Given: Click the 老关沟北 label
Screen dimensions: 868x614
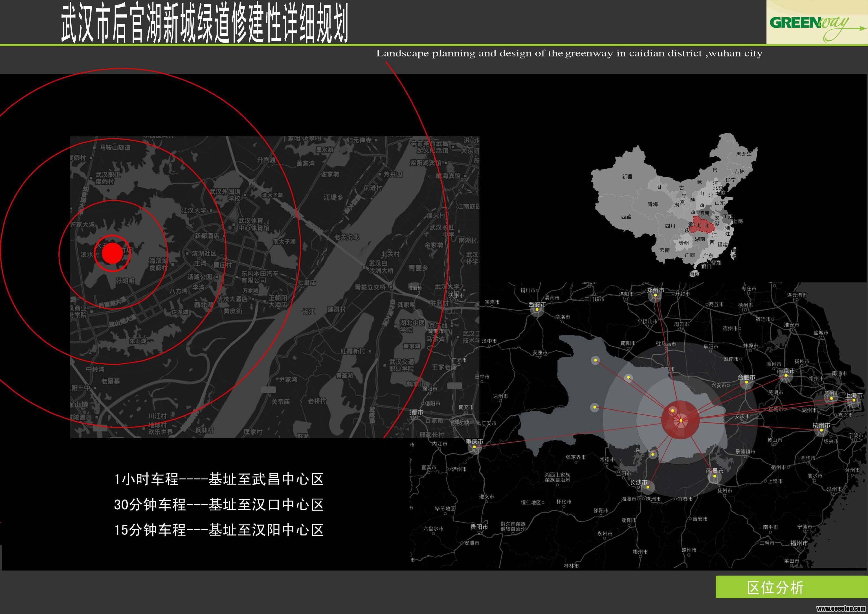Looking at the screenshot, I should pos(347,237).
